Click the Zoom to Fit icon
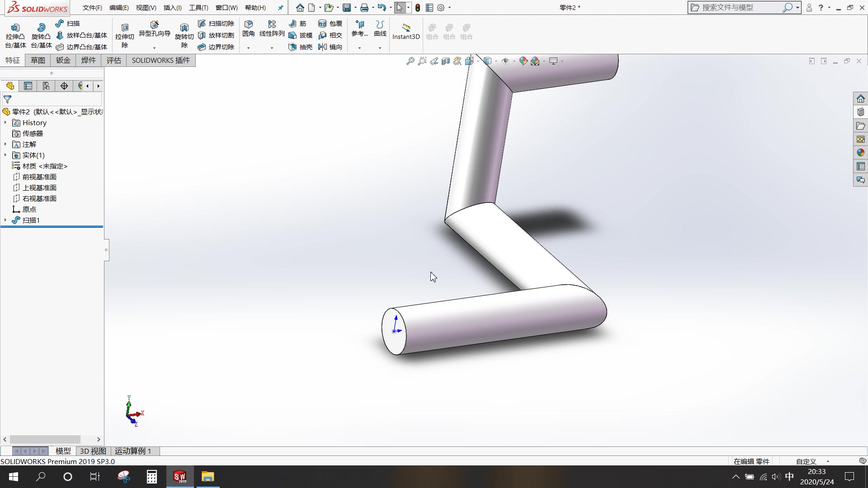Viewport: 868px width, 488px height. 410,61
